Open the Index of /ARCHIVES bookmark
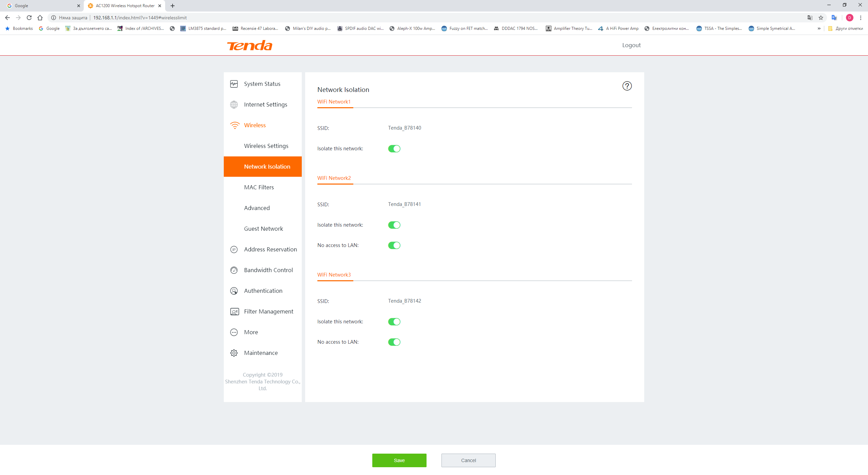The height and width of the screenshot is (475, 868). [x=141, y=28]
